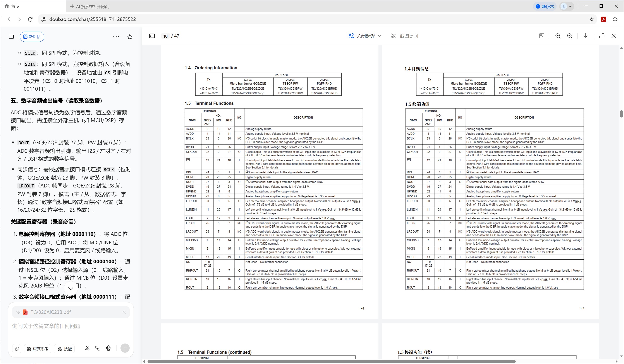This screenshot has height=364, width=624.
Task: Collapse the left chat sidebar
Action: (x=11, y=37)
